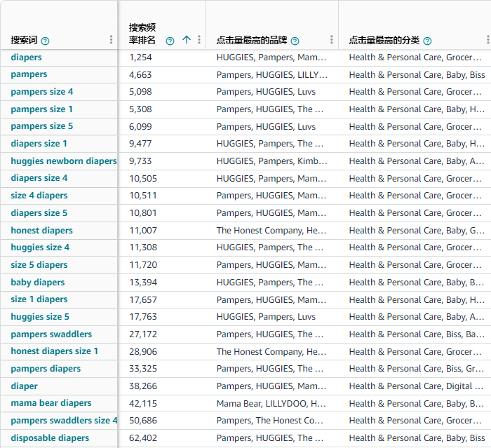Select rank value 4,663
491x448 pixels.
point(140,75)
